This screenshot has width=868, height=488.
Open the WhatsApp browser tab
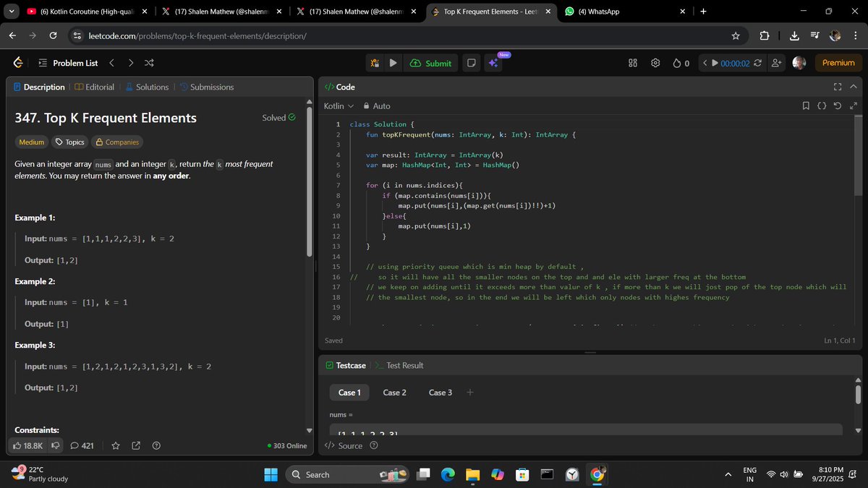(x=626, y=12)
